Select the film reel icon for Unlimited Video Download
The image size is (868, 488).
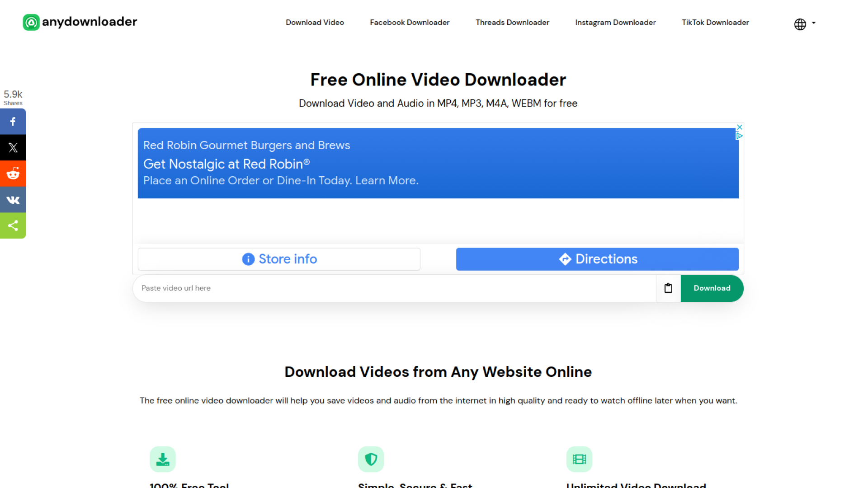tap(579, 459)
